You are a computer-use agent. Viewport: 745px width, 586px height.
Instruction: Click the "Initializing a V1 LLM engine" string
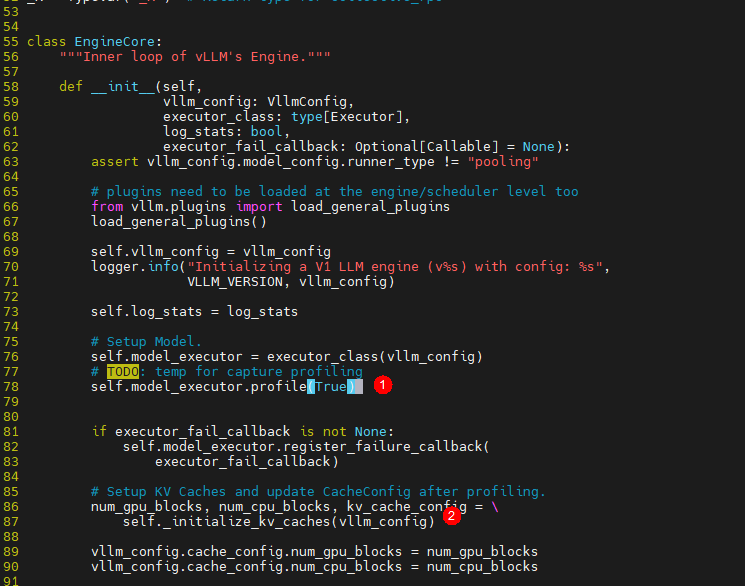(x=395, y=267)
